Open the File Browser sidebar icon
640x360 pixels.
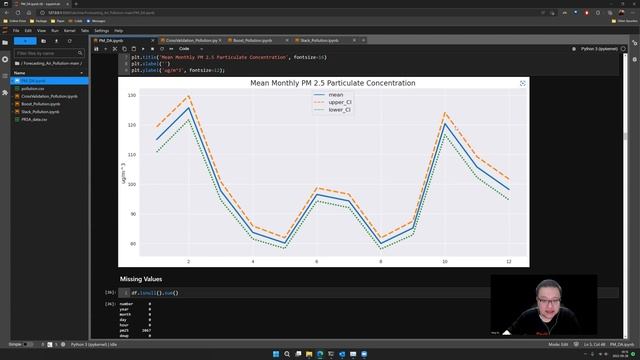(5, 42)
